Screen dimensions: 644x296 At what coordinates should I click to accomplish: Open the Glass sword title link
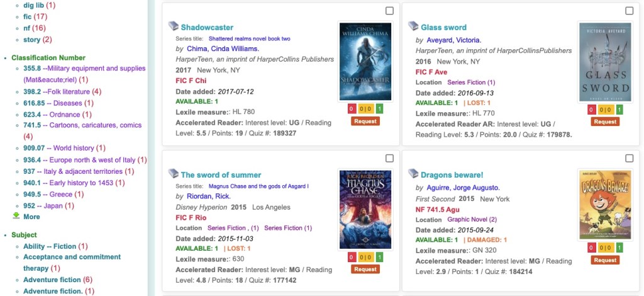tap(443, 28)
